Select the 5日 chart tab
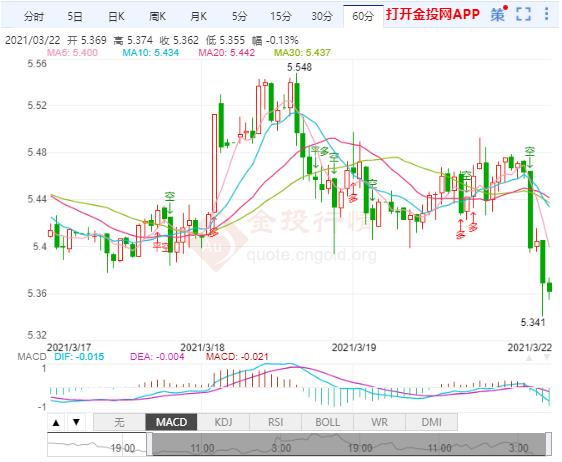The height and width of the screenshot is (462, 562). pos(75,16)
